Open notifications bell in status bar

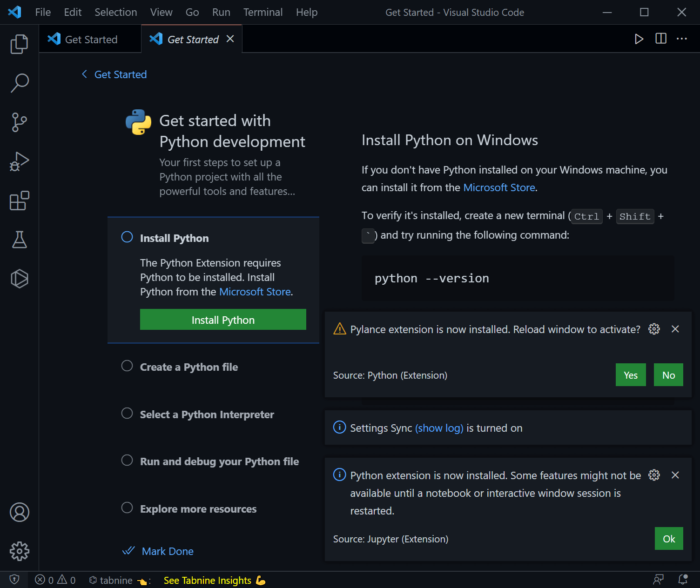tap(683, 580)
